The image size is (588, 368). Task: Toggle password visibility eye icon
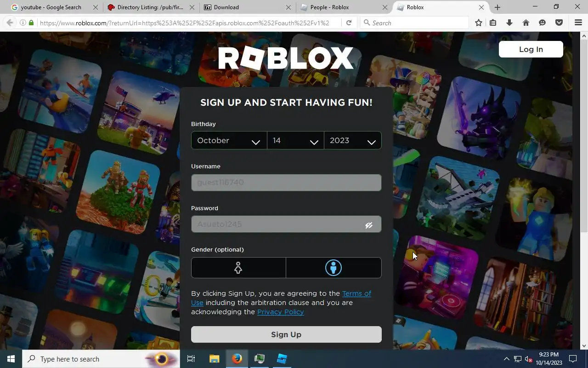[369, 225]
